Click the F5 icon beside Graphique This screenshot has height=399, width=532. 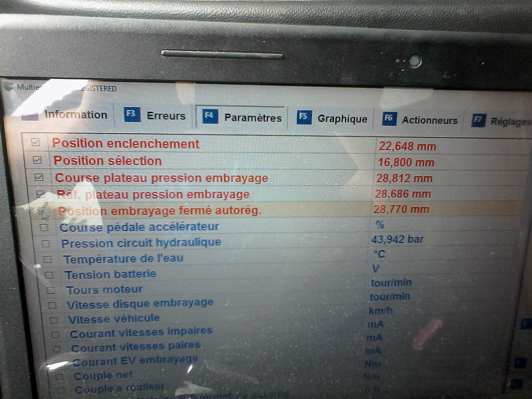(x=304, y=117)
